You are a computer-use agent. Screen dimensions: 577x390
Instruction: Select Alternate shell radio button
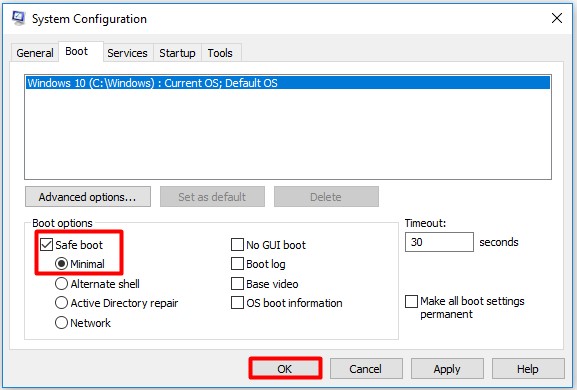[61, 284]
